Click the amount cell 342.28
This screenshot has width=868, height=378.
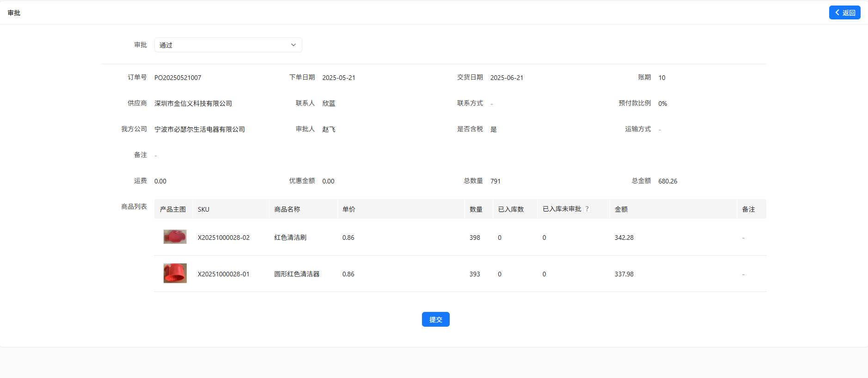[x=623, y=238]
